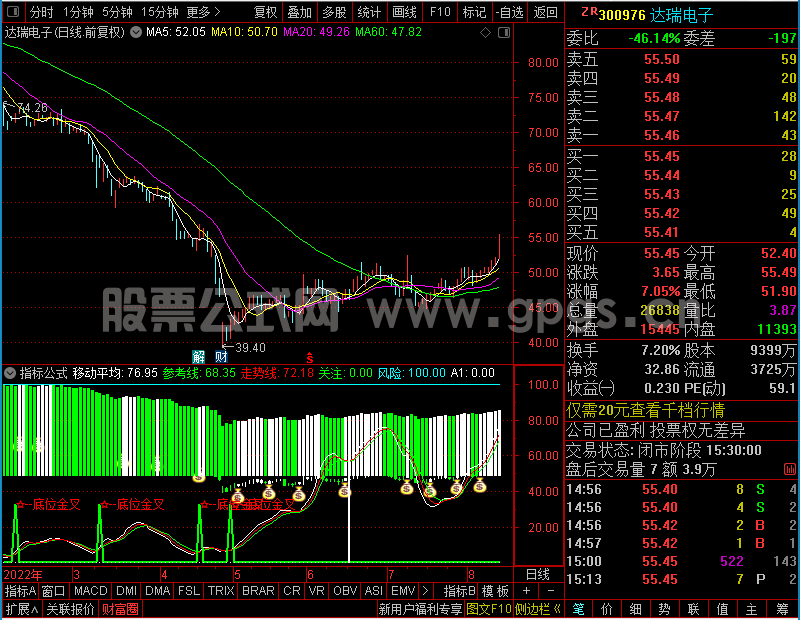800x620 pixels.
Task: Open 图文F10 info page
Action: click(x=489, y=609)
